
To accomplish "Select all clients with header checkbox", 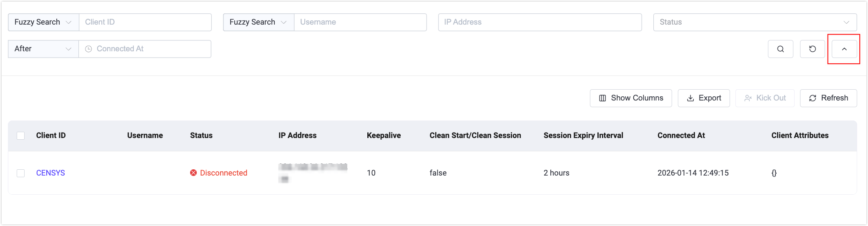I will [x=21, y=136].
